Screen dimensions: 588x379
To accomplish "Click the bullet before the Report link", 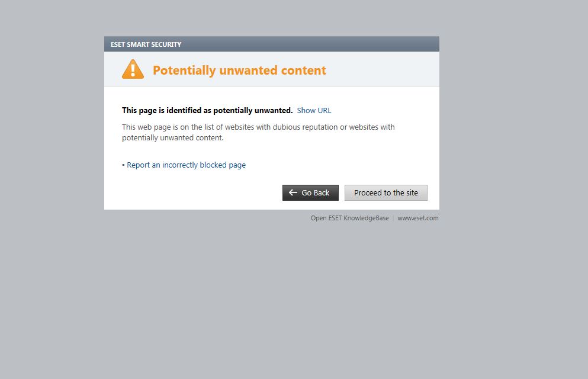I will 123,165.
